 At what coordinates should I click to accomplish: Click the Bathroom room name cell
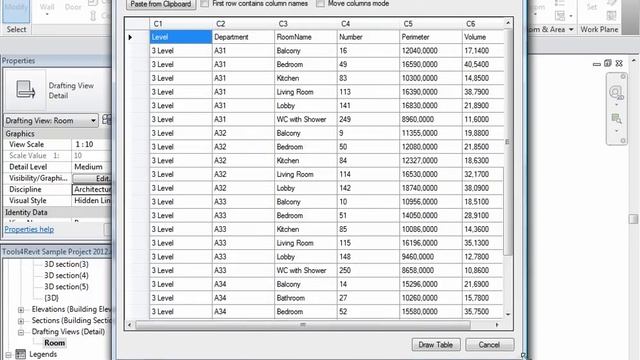point(306,298)
